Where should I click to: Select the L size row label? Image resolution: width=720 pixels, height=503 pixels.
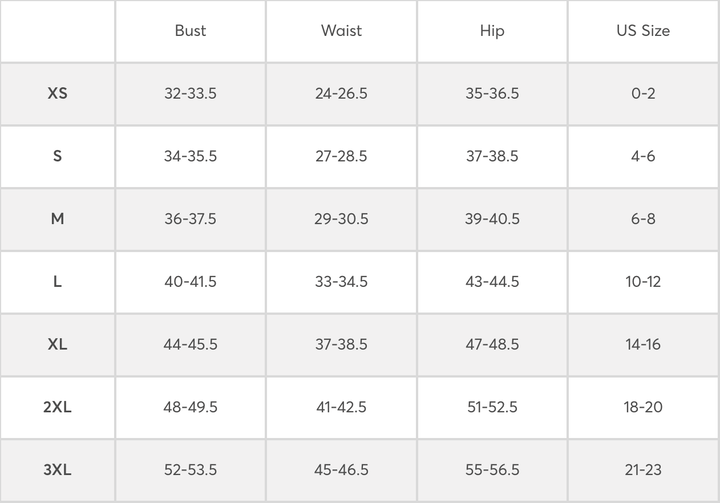57,282
